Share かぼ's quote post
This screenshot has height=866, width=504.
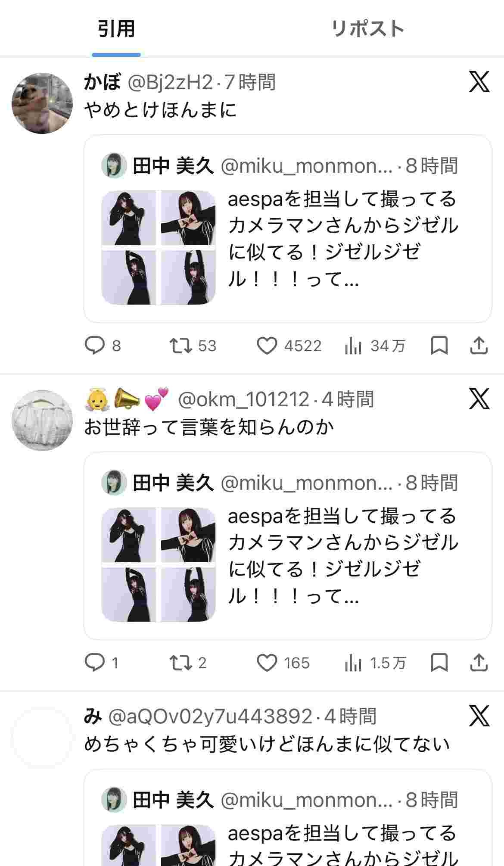pyautogui.click(x=479, y=346)
